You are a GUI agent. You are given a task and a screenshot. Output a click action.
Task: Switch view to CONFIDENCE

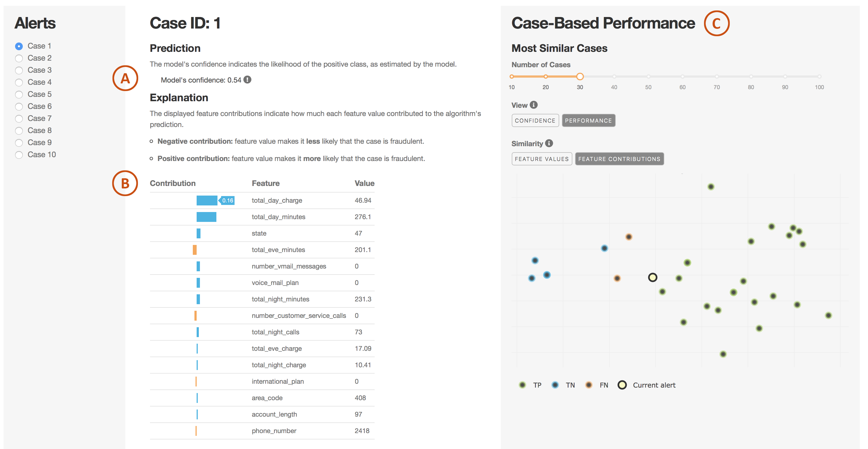coord(535,121)
